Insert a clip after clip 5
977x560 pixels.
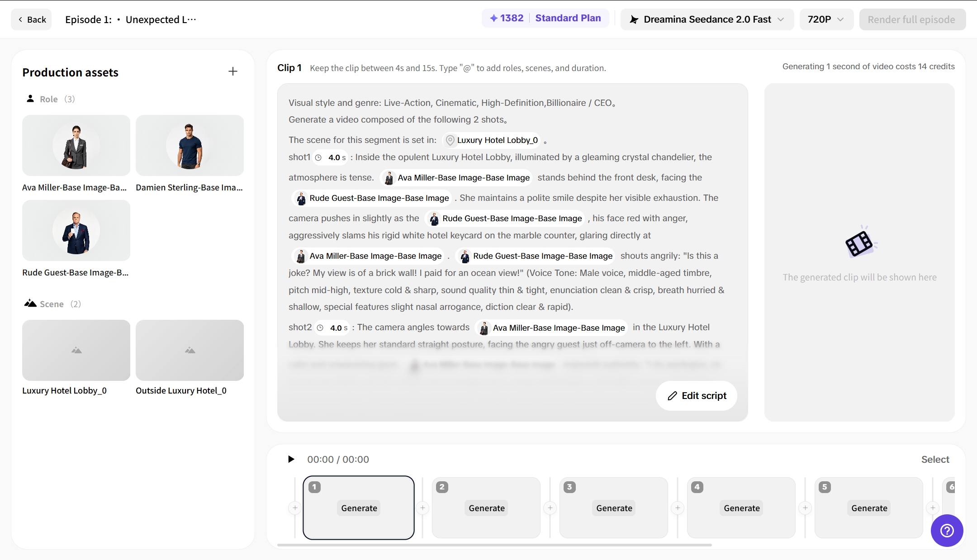point(933,508)
